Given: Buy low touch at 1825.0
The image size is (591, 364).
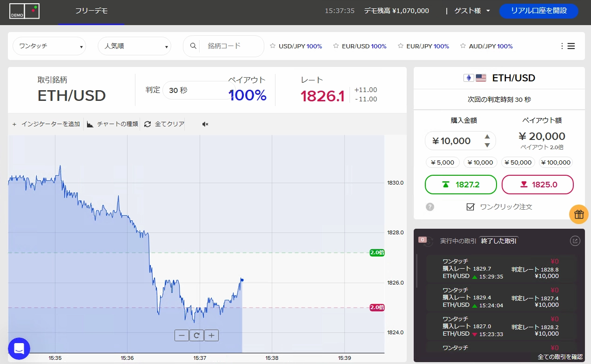Looking at the screenshot, I should pos(537,185).
